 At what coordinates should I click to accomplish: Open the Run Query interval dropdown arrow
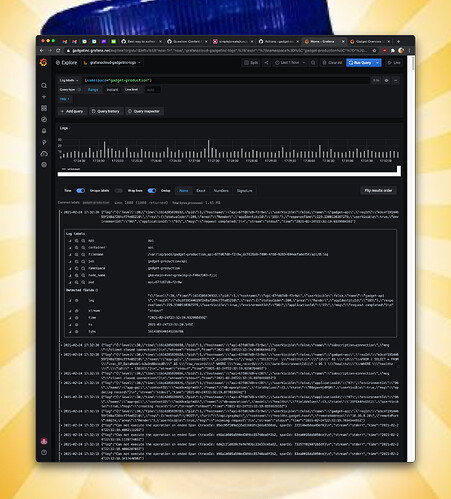377,63
